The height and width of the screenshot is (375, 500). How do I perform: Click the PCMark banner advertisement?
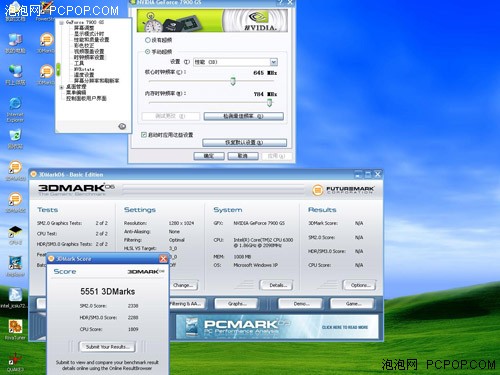click(x=277, y=327)
